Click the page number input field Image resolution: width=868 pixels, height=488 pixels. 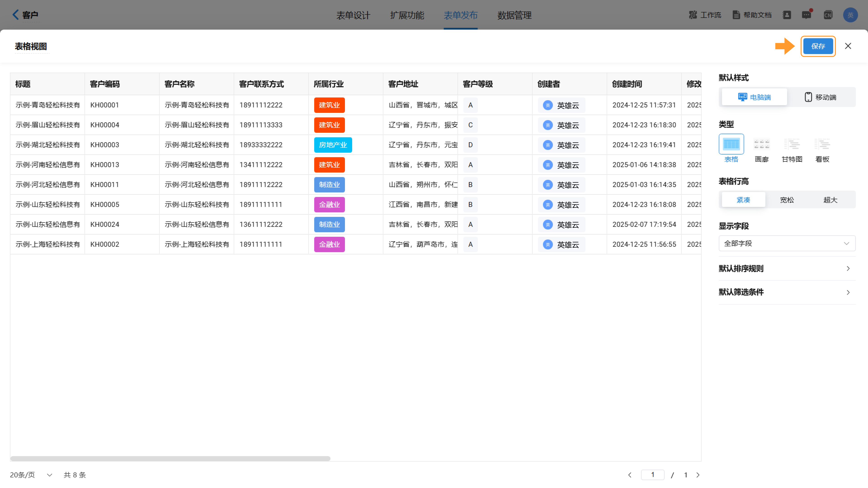tap(652, 474)
